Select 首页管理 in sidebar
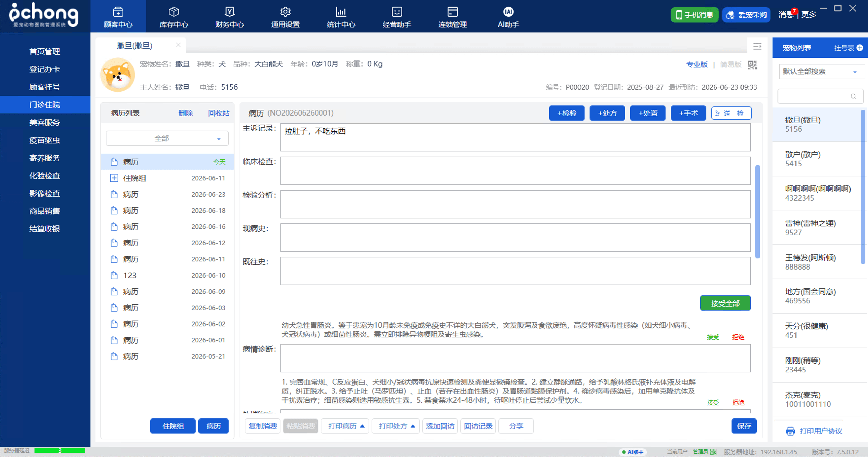 coord(45,51)
